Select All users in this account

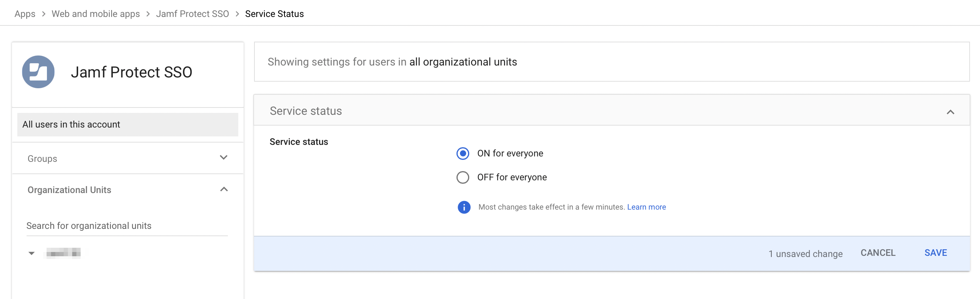[x=128, y=124]
